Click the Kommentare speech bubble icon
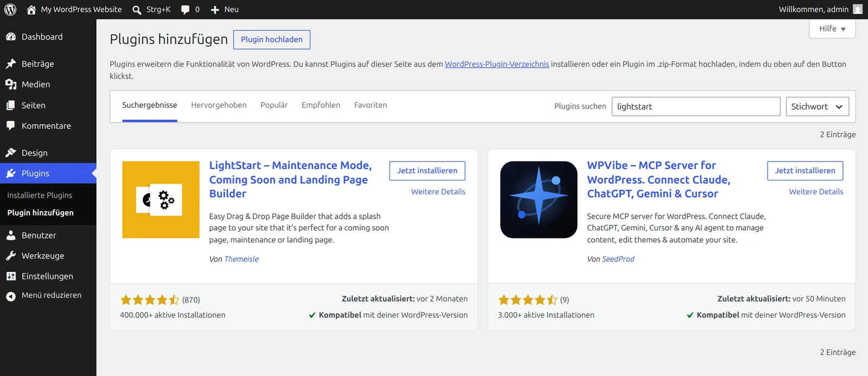The width and height of the screenshot is (868, 376). pyautogui.click(x=11, y=126)
